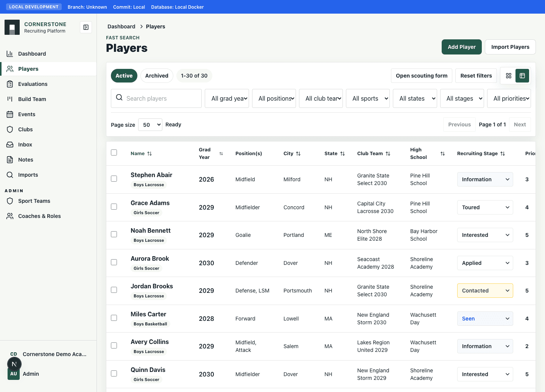
Task: Sort by Recruiting Stage column arrows
Action: [503, 154]
